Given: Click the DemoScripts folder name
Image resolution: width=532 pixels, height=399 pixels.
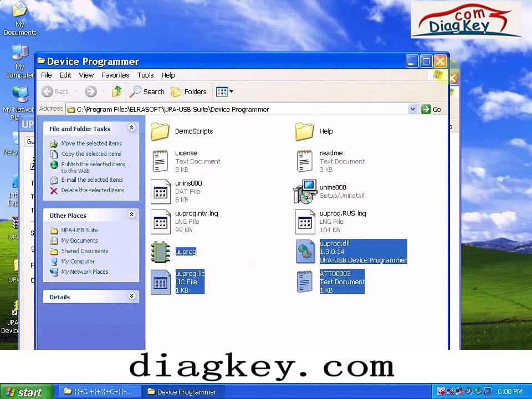Looking at the screenshot, I should [x=194, y=131].
